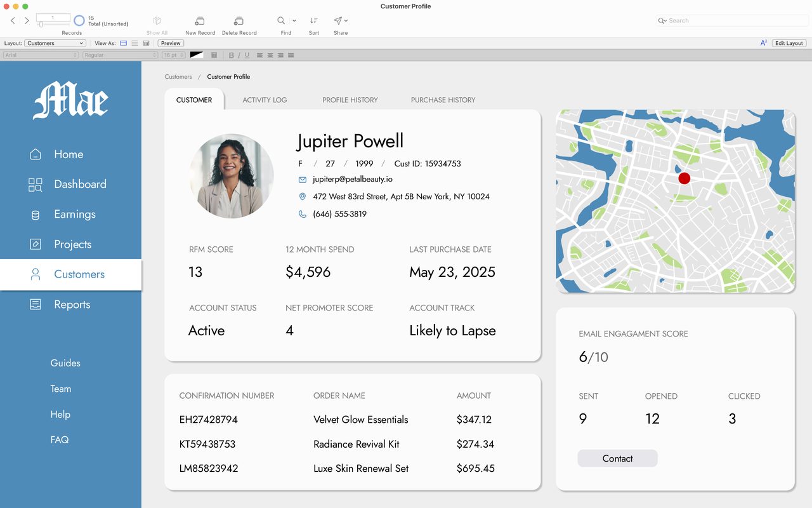The width and height of the screenshot is (812, 508).
Task: Click the Search field
Action: tap(731, 20)
